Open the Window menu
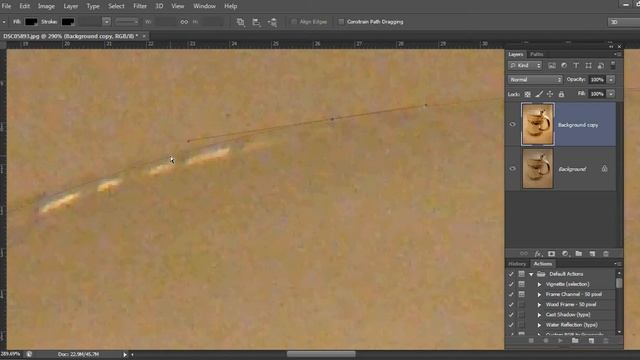The image size is (640, 360). (x=204, y=6)
